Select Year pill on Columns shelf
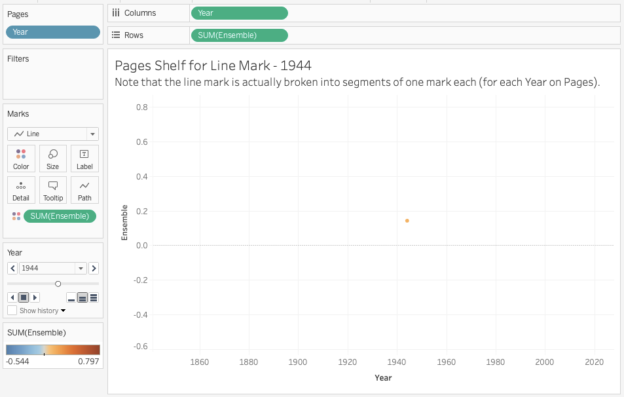 [x=239, y=13]
